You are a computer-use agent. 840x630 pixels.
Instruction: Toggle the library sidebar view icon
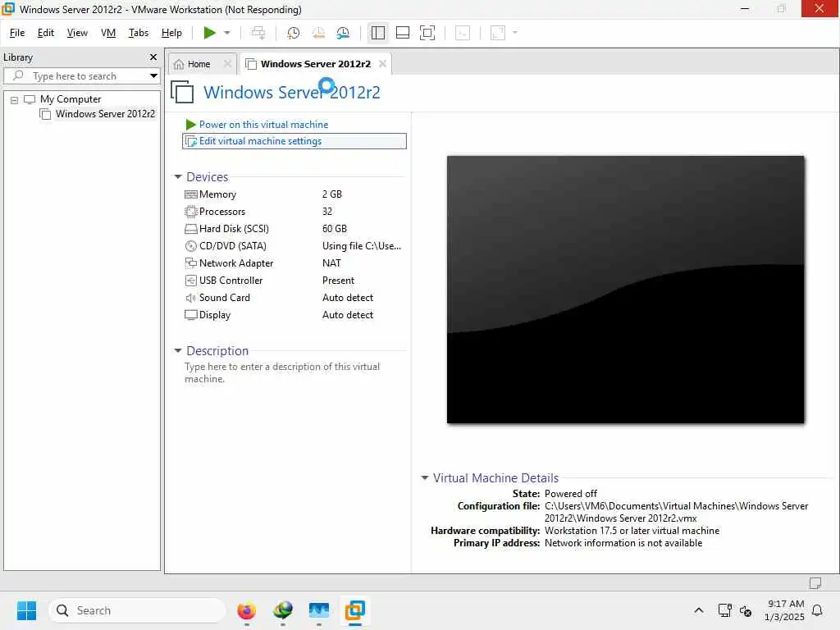click(x=377, y=33)
